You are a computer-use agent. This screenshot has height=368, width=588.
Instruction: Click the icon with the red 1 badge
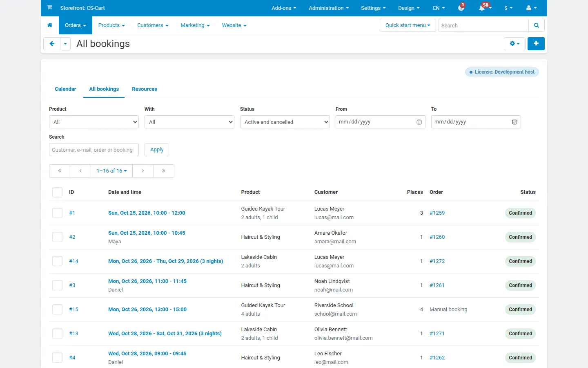[461, 8]
